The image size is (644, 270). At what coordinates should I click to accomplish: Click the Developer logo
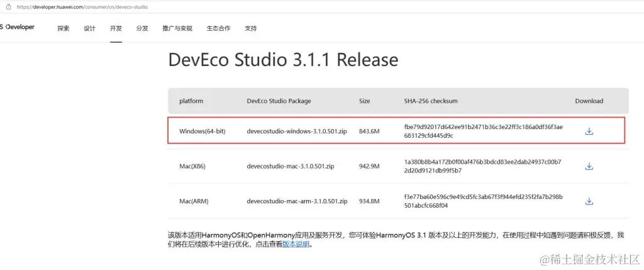point(17,27)
